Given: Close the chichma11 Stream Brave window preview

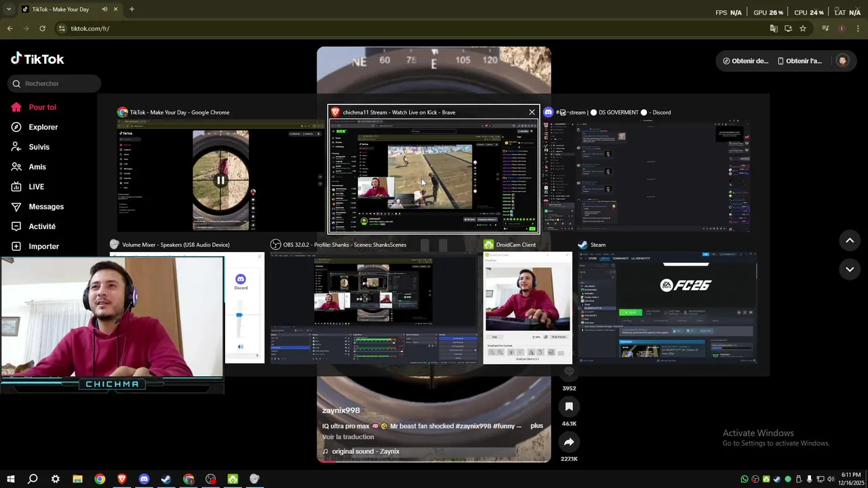Looking at the screenshot, I should pos(532,112).
